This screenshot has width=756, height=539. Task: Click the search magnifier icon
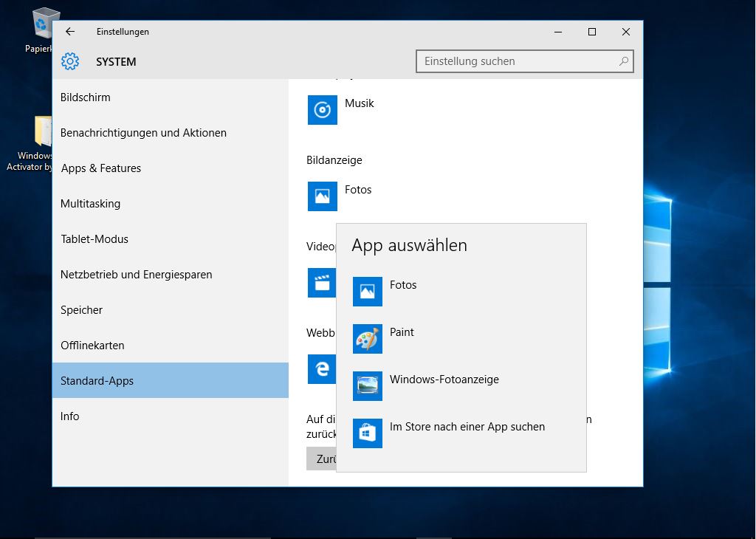coord(623,61)
